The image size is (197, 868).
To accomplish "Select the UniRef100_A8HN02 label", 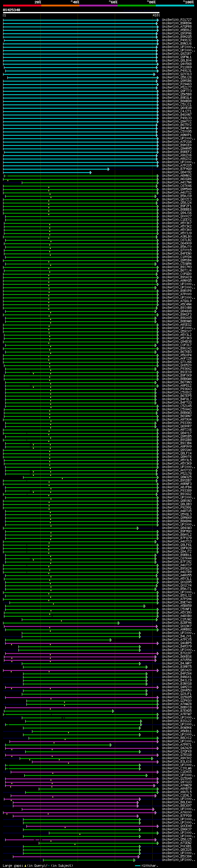I will pos(176,176).
